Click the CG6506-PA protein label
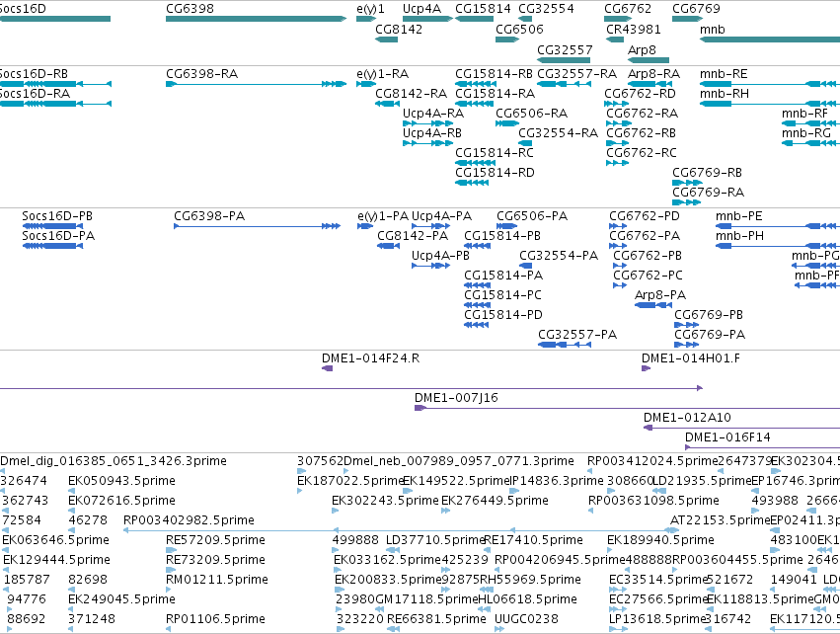The image size is (840, 634). tap(532, 216)
